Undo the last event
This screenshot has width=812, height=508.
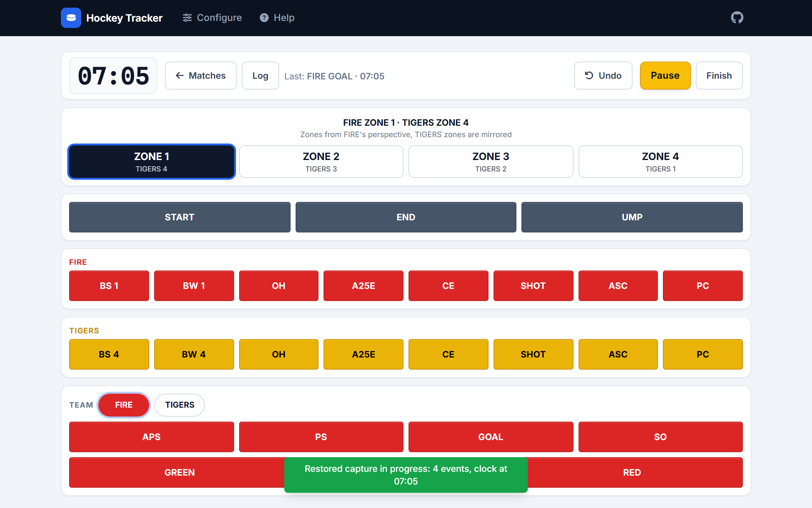(603, 76)
